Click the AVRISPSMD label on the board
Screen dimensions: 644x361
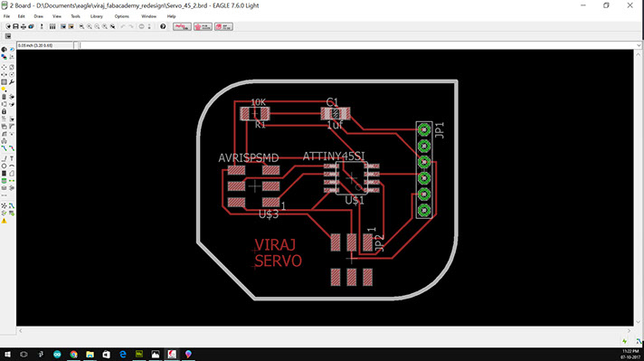249,157
